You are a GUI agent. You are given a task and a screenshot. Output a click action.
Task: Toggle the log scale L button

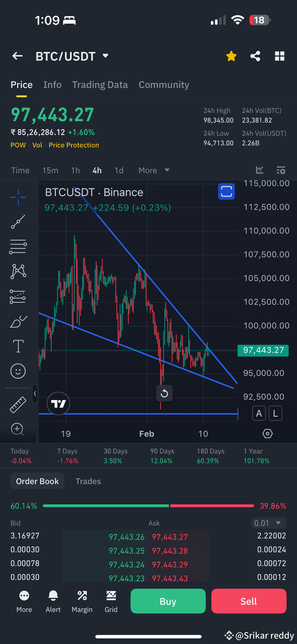coord(275,413)
